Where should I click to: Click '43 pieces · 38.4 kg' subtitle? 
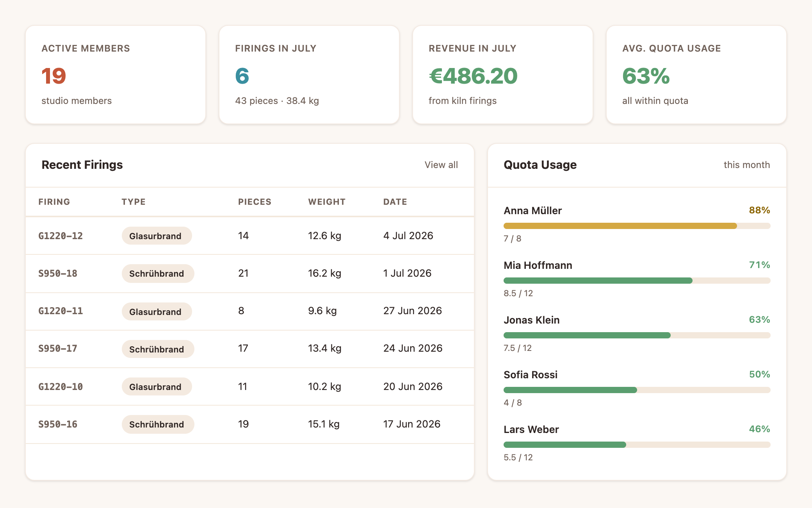point(277,101)
